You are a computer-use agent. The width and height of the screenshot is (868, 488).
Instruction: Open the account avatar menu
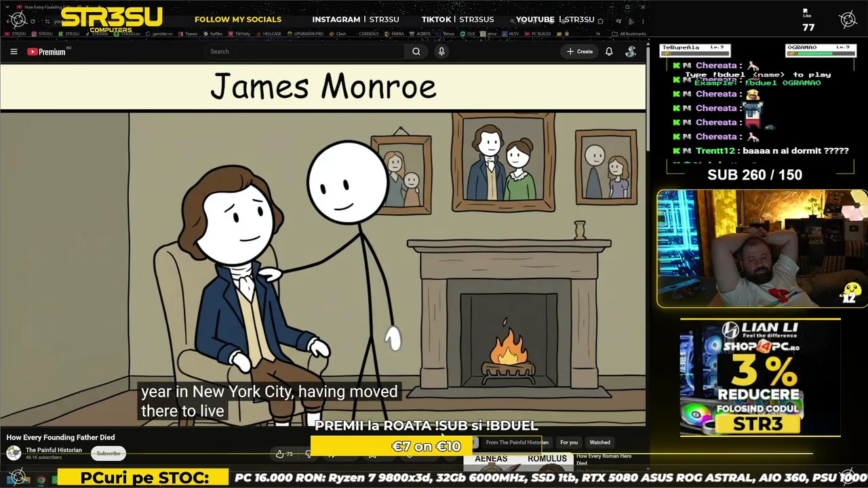pyautogui.click(x=631, y=52)
